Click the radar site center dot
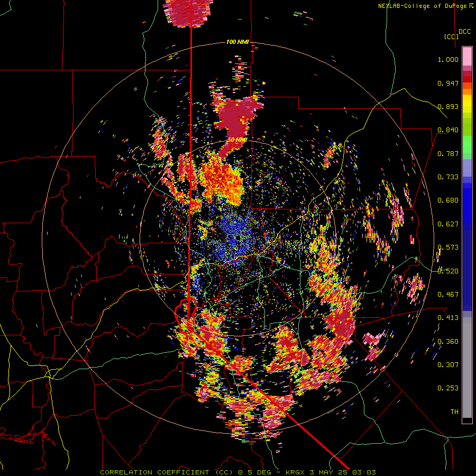The width and height of the screenshot is (476, 476). point(238,237)
